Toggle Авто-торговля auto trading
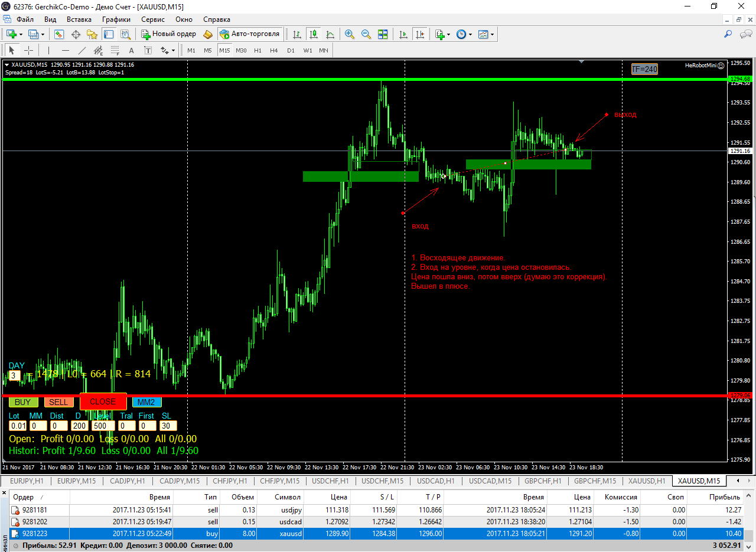 (249, 34)
